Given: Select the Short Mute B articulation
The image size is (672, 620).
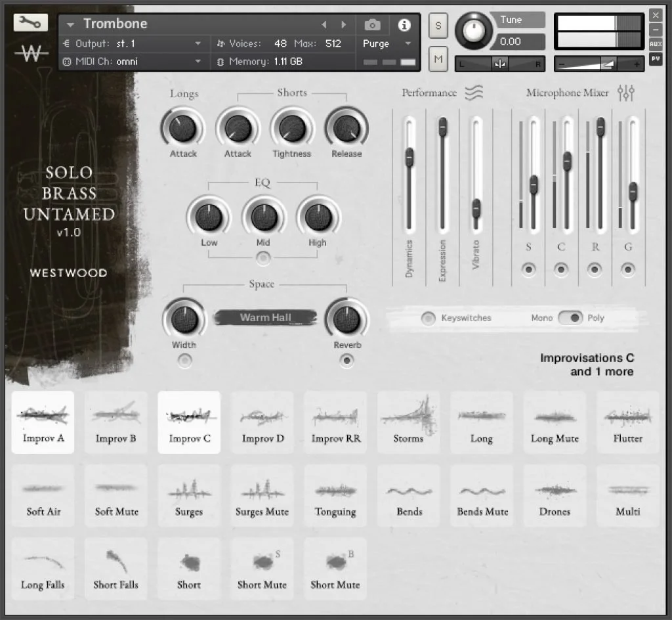Looking at the screenshot, I should click(335, 569).
